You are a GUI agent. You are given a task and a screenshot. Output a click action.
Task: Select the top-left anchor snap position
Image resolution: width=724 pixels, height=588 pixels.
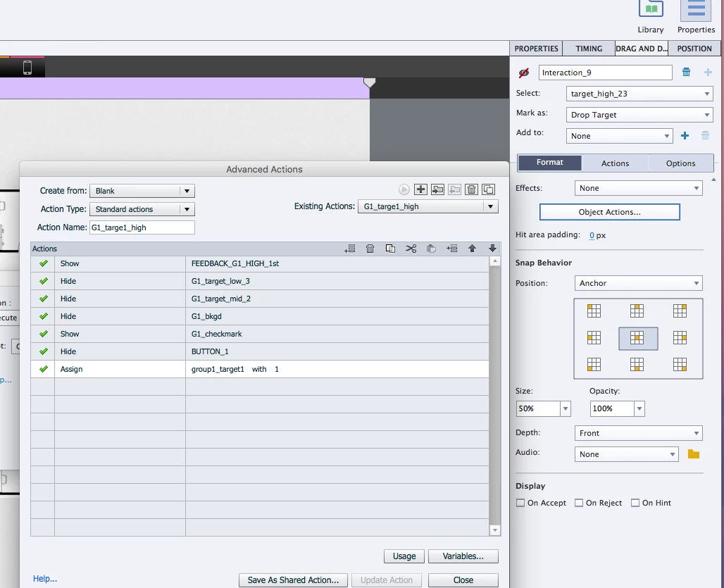(594, 311)
